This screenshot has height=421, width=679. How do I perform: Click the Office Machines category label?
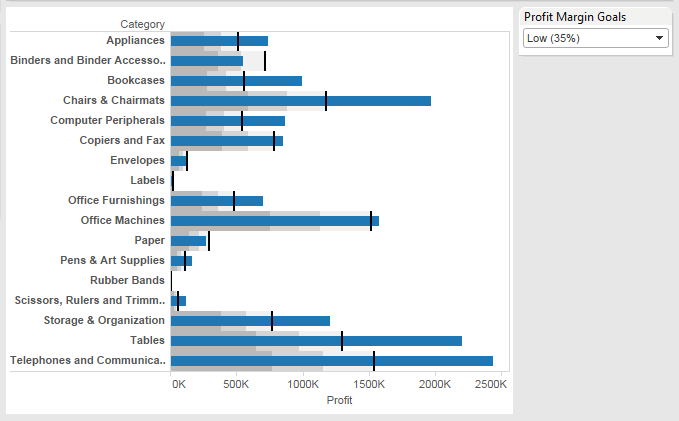pyautogui.click(x=123, y=220)
